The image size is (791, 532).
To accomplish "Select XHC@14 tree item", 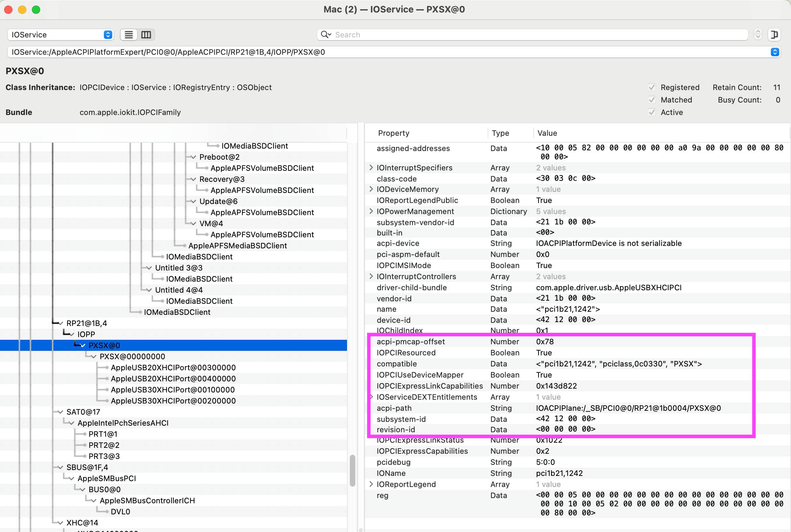I will (82, 523).
